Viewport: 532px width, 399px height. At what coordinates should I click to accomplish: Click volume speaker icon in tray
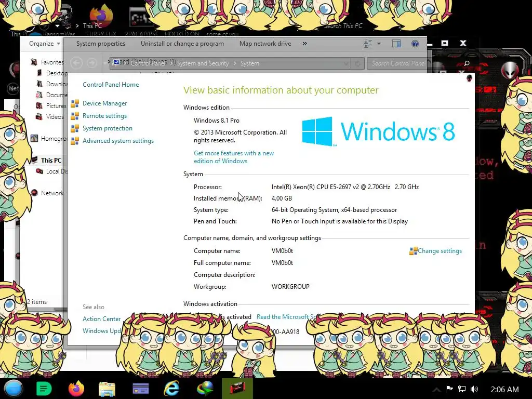coord(474,389)
